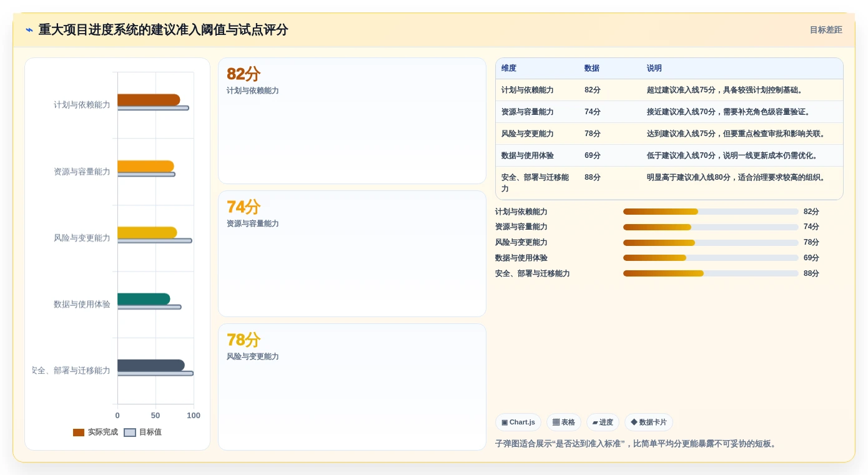
Task: Select the 表格 tag
Action: (564, 422)
